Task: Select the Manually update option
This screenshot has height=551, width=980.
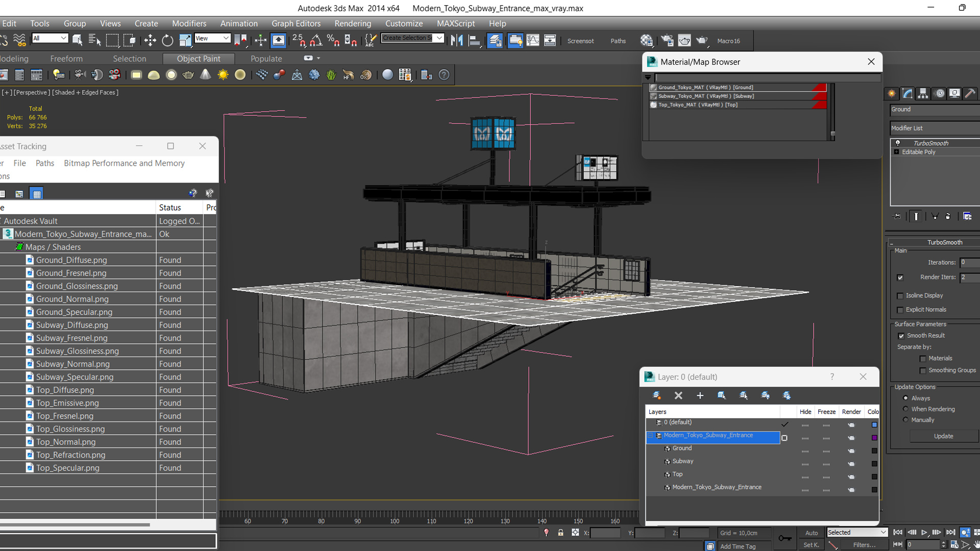Action: (906, 420)
